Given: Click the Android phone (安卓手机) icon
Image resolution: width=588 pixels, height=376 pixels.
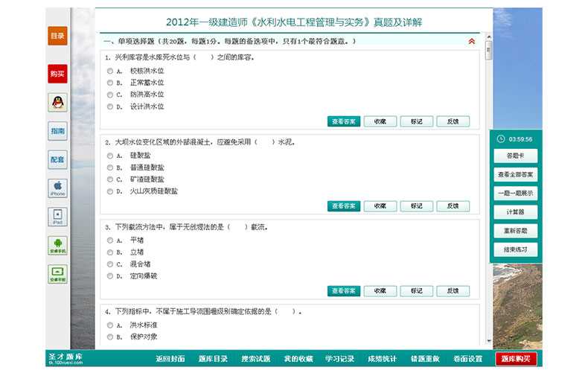Looking at the screenshot, I should [57, 245].
